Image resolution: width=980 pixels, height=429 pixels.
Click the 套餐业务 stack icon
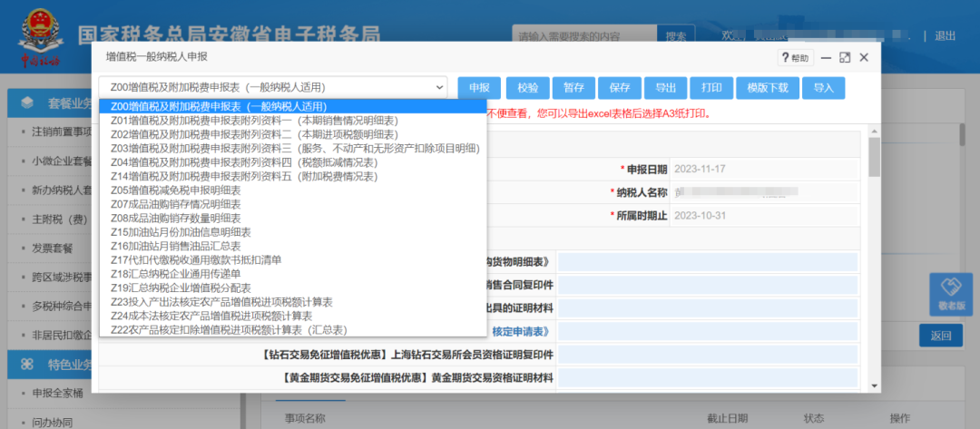click(x=27, y=103)
